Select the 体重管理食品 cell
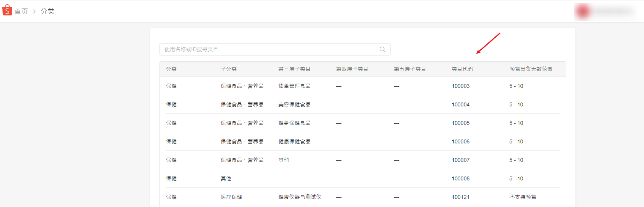Image resolution: width=644 pixels, height=207 pixels. [x=294, y=86]
